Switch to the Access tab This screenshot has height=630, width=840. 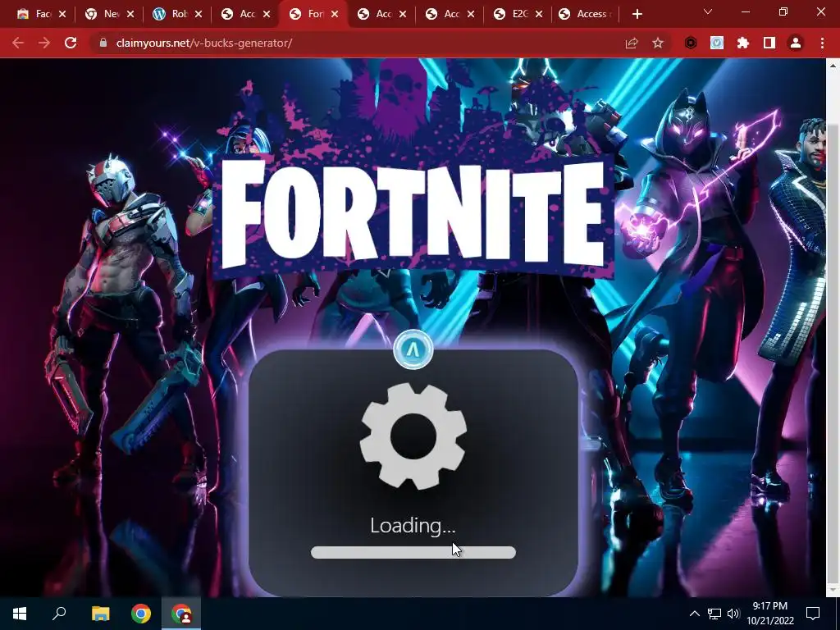(x=585, y=14)
